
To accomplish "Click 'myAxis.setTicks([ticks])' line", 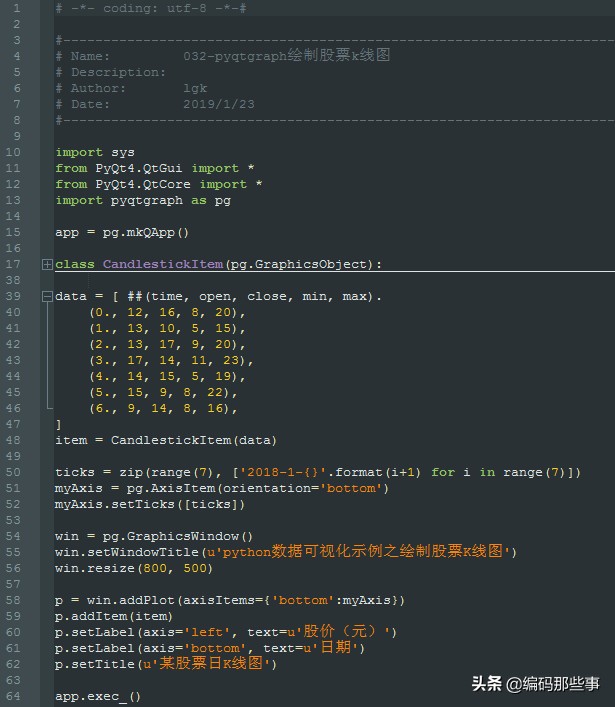I will pos(150,504).
